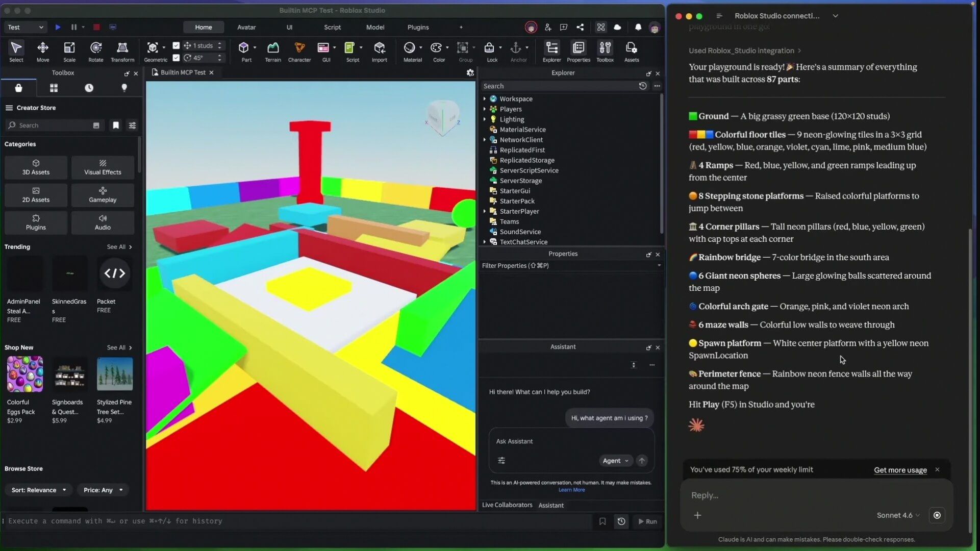The image size is (980, 551).
Task: Click the Get more usage link
Action: pos(900,470)
